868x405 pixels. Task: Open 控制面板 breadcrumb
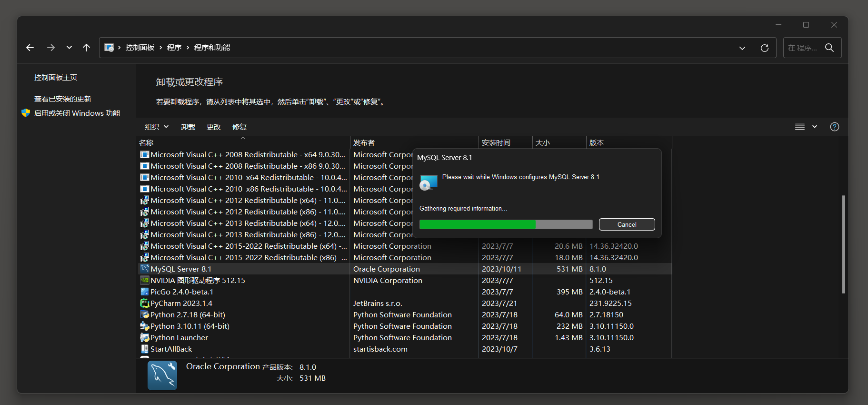(140, 48)
